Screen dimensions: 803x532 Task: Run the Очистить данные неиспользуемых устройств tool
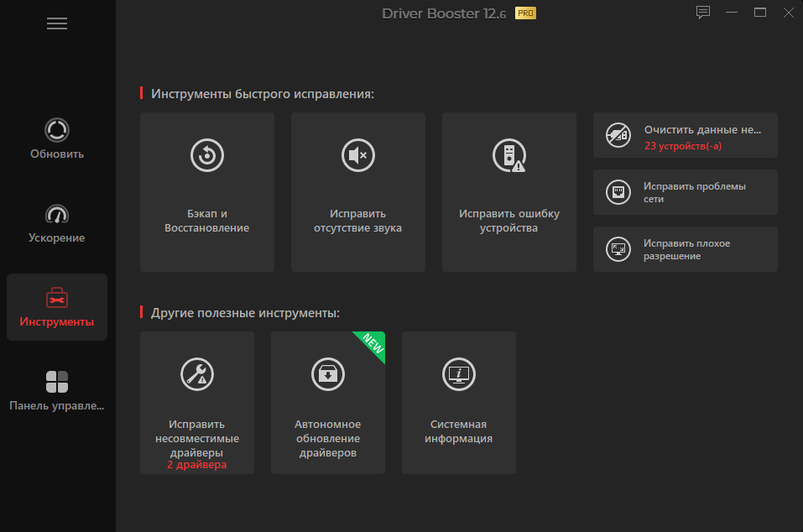tap(685, 135)
